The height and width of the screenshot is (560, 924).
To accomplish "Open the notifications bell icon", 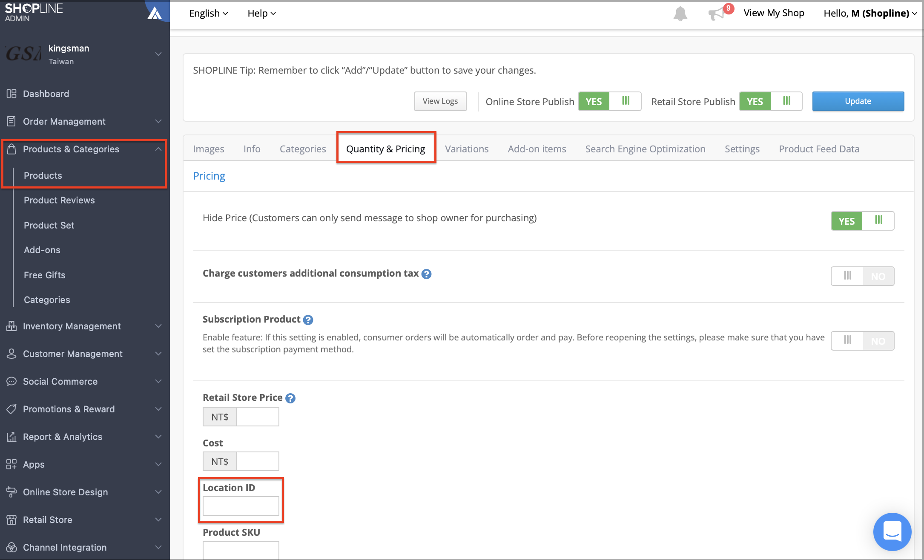I will coord(680,13).
